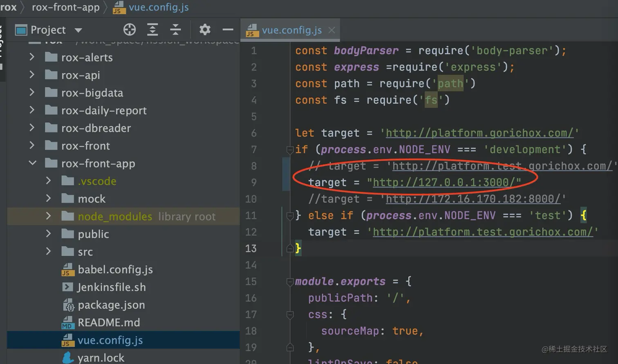Screen dimensions: 618x364
Task: Place cursor on publicPath: '/' line
Action: pos(359,298)
